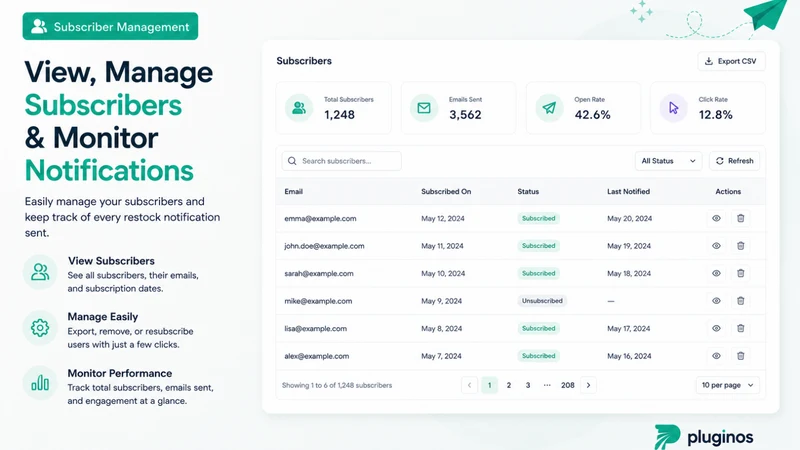Click the lisa@example.com email cell
The image size is (800, 450).
[x=315, y=329]
